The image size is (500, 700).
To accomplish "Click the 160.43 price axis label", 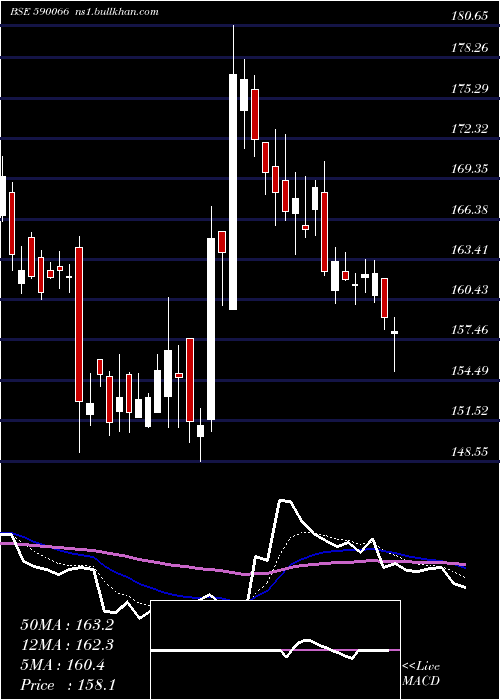I will pyautogui.click(x=469, y=290).
